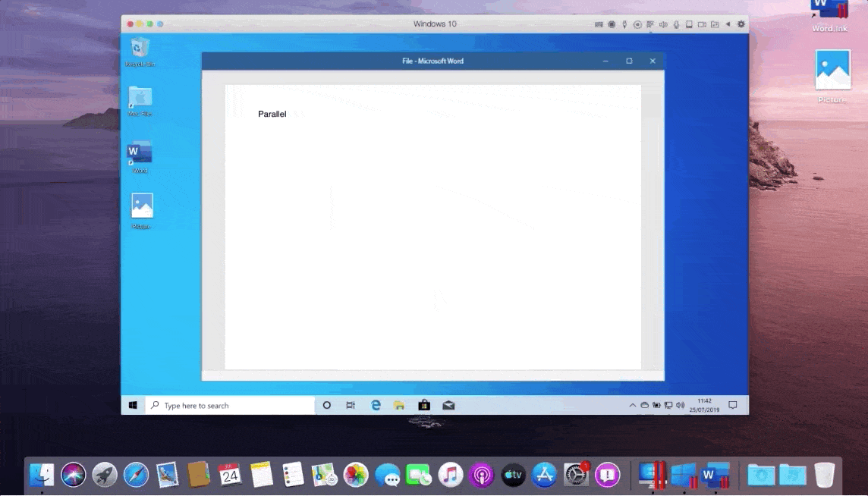
Task: Close the Microsoft Word window
Action: click(x=653, y=61)
